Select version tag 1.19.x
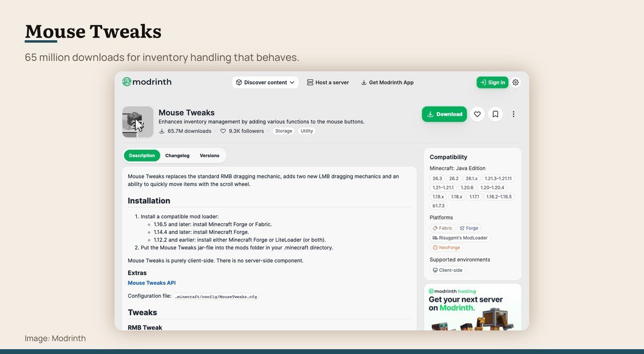This screenshot has height=354, width=644. [x=438, y=197]
